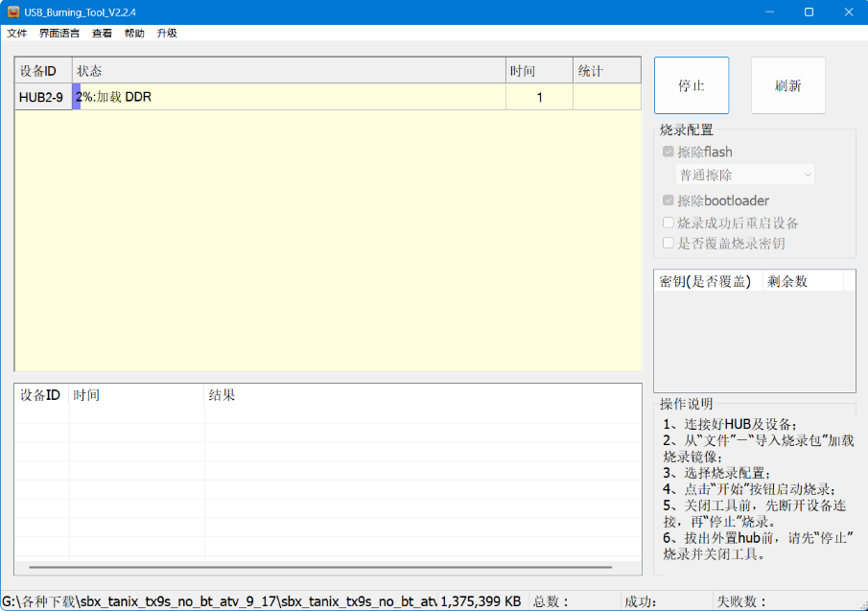Click the USB Burning Tool app icon

coord(13,12)
